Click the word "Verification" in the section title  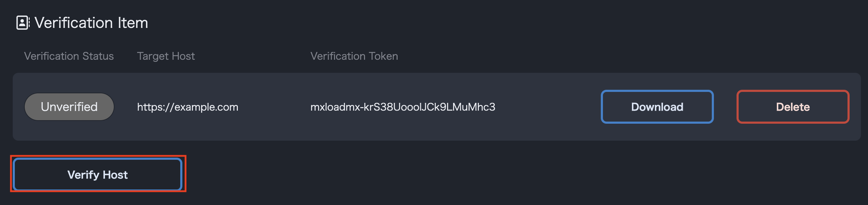point(74,23)
